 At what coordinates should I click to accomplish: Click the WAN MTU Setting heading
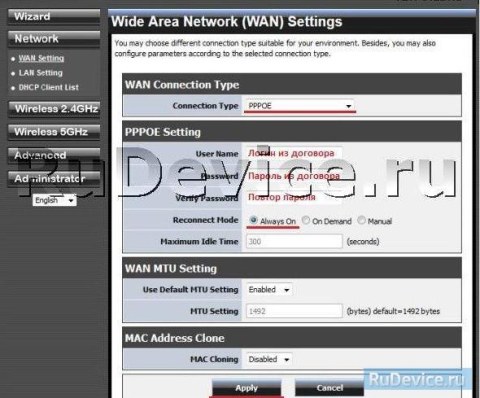point(171,268)
